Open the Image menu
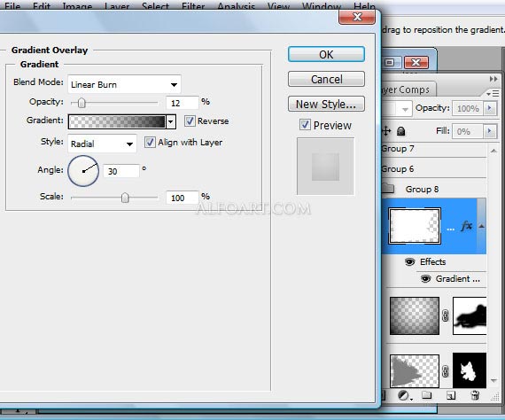The height and width of the screenshot is (420, 505). coord(77,6)
